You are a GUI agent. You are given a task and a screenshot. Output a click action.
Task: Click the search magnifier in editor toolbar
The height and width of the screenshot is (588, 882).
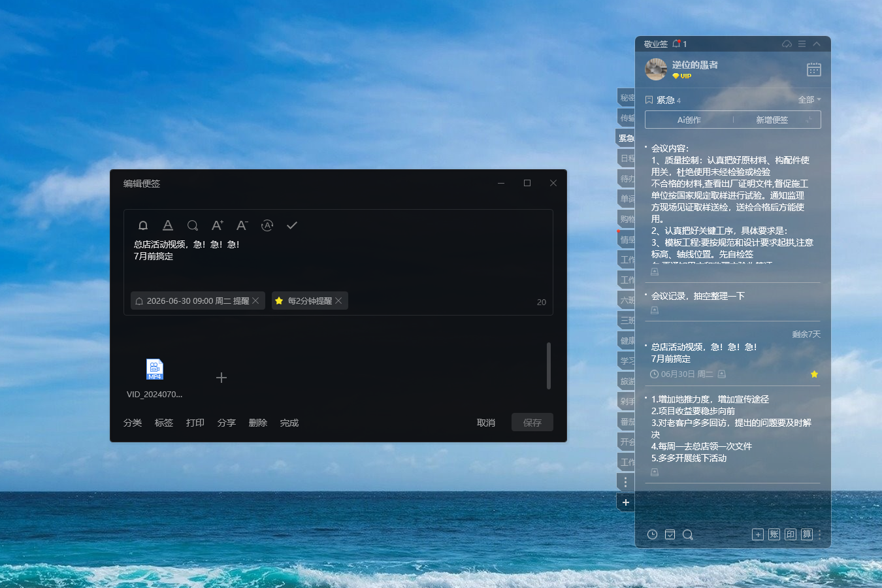[x=193, y=225]
